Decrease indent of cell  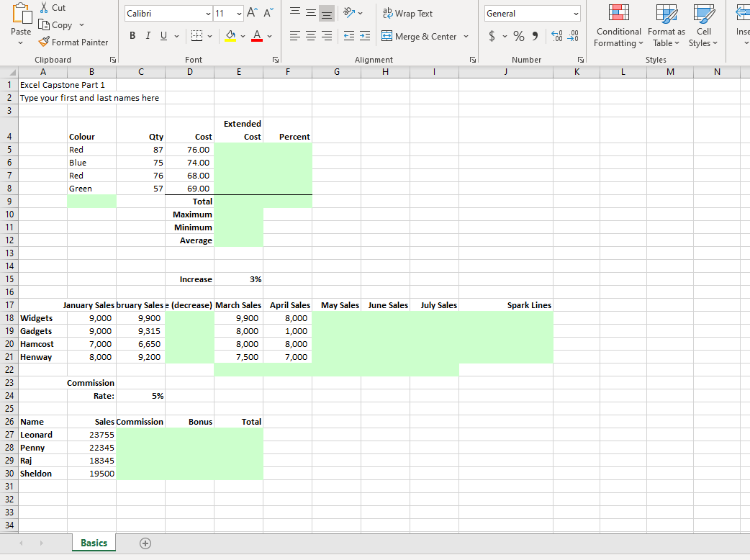point(349,36)
